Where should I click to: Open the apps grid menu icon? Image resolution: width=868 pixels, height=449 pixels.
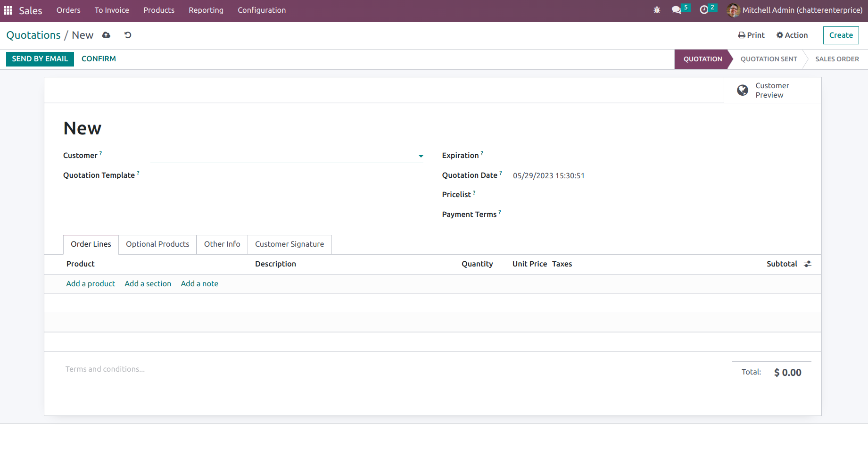click(x=8, y=10)
